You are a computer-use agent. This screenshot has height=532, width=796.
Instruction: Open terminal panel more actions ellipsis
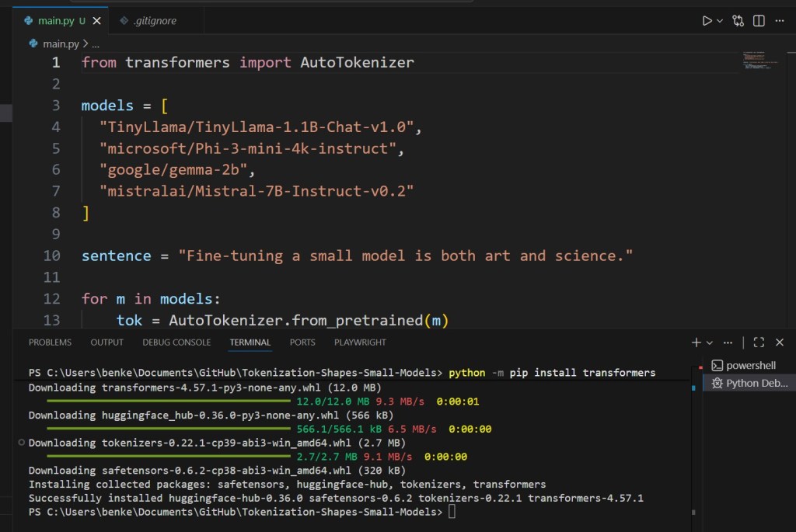click(x=728, y=342)
